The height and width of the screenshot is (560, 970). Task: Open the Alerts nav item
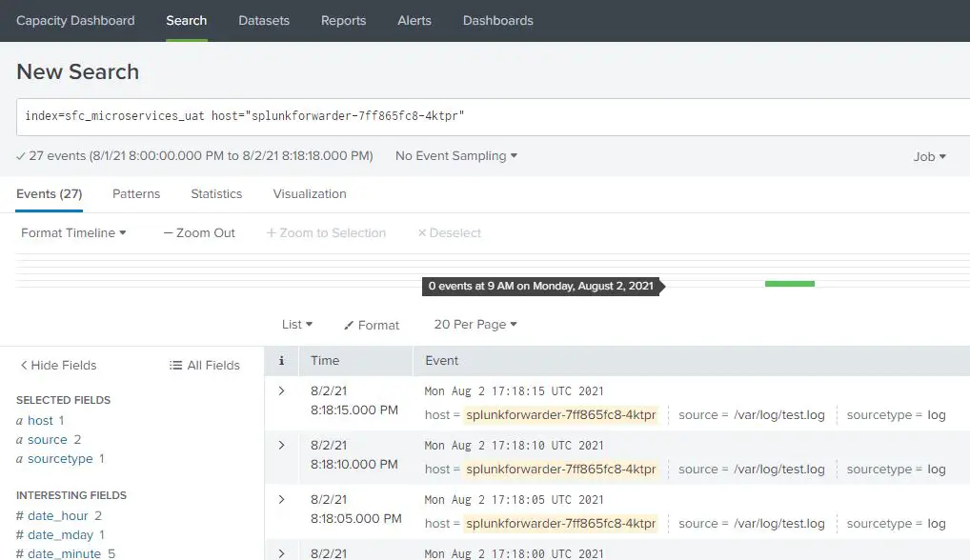[414, 20]
